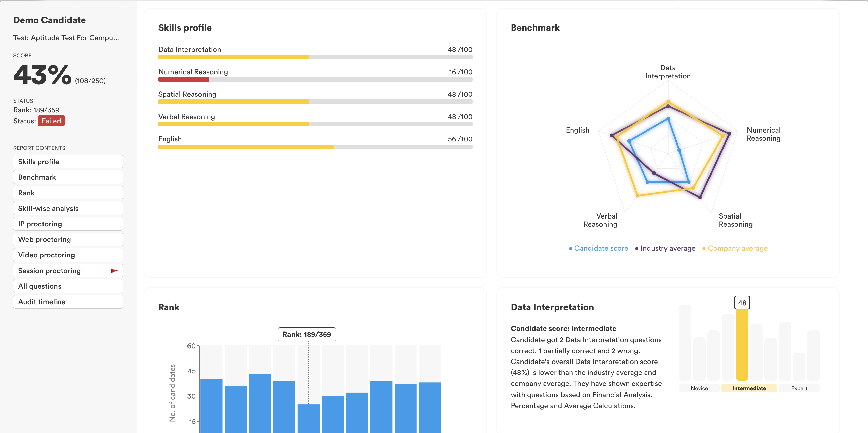Open Web proctoring section
The height and width of the screenshot is (433, 868).
[68, 239]
